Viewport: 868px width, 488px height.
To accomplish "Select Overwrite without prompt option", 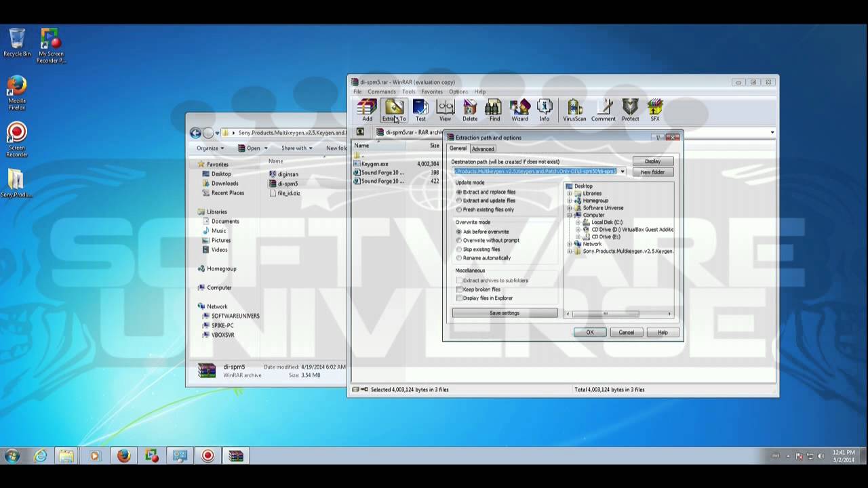I will [488, 241].
